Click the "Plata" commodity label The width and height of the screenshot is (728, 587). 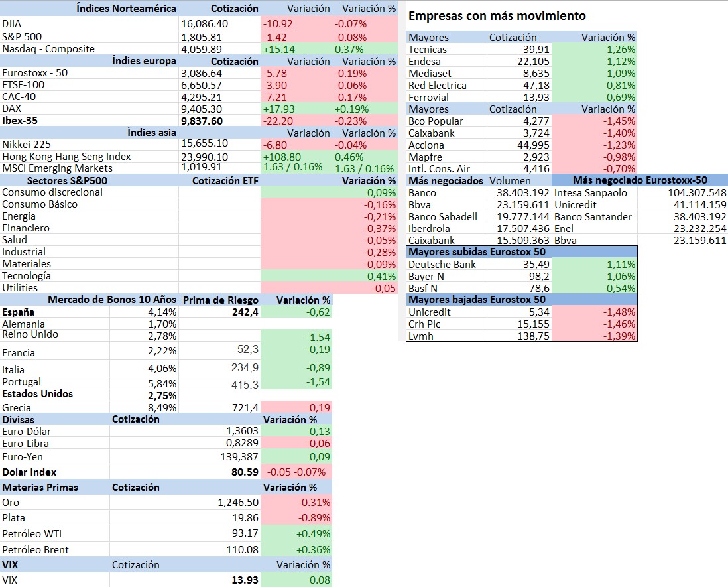(x=13, y=518)
